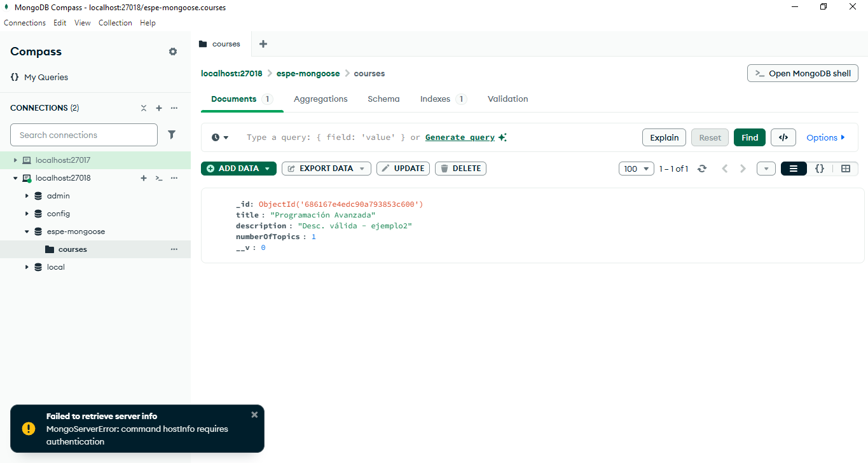868x463 pixels.
Task: Click Generate query AI link
Action: point(460,137)
